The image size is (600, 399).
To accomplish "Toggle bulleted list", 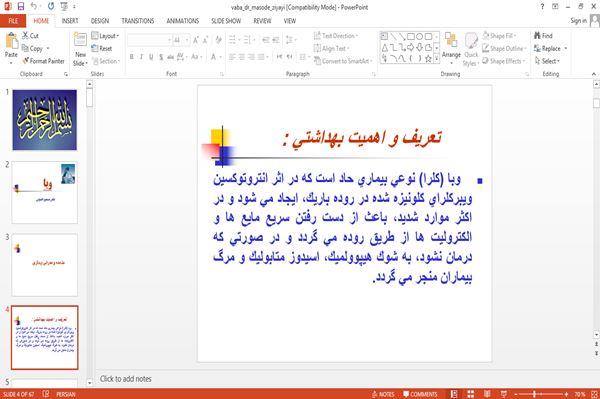I will (232, 40).
